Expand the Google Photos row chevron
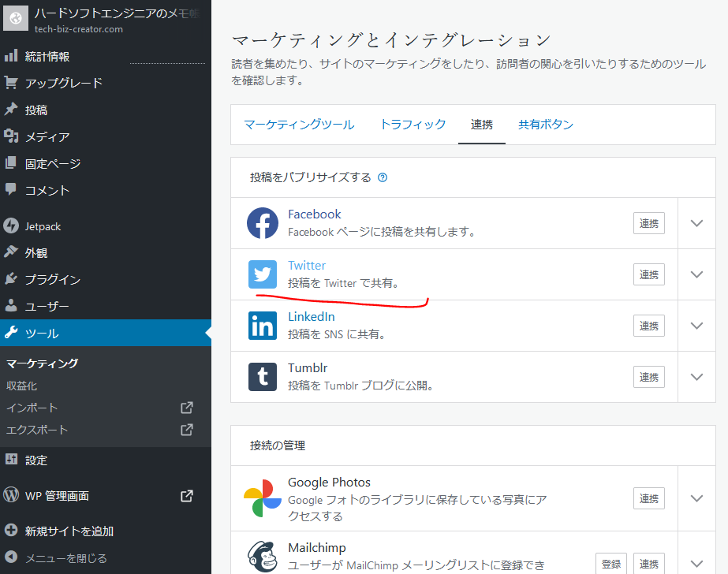The width and height of the screenshot is (728, 574). pyautogui.click(x=696, y=498)
